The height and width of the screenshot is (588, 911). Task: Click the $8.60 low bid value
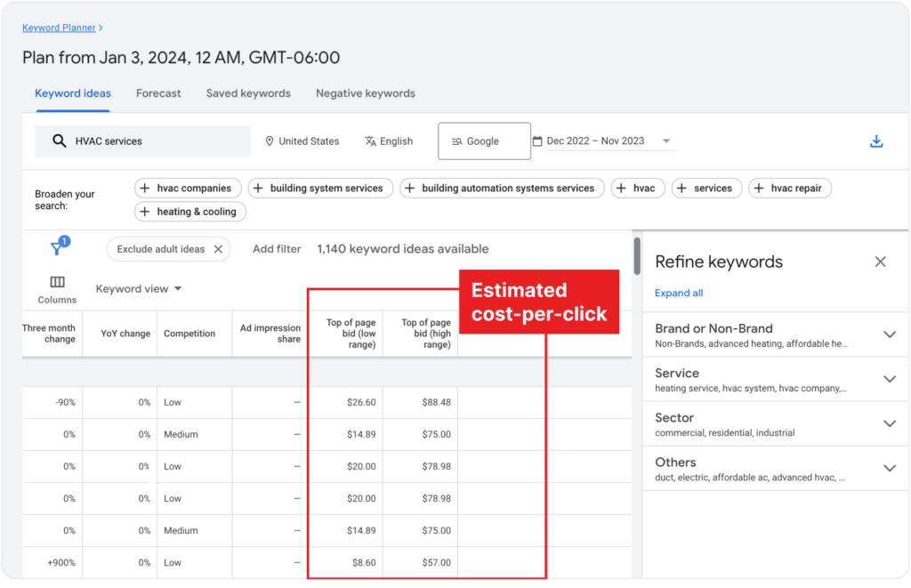click(x=364, y=562)
